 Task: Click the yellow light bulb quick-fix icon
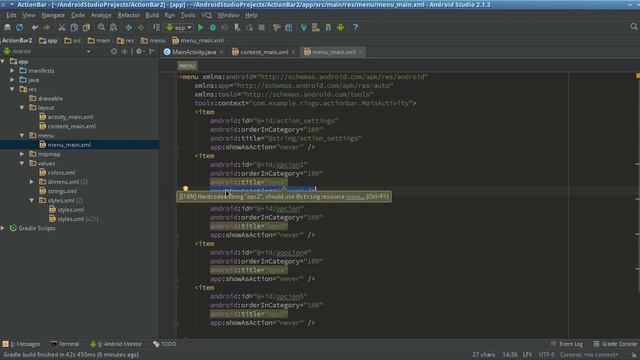[185, 189]
